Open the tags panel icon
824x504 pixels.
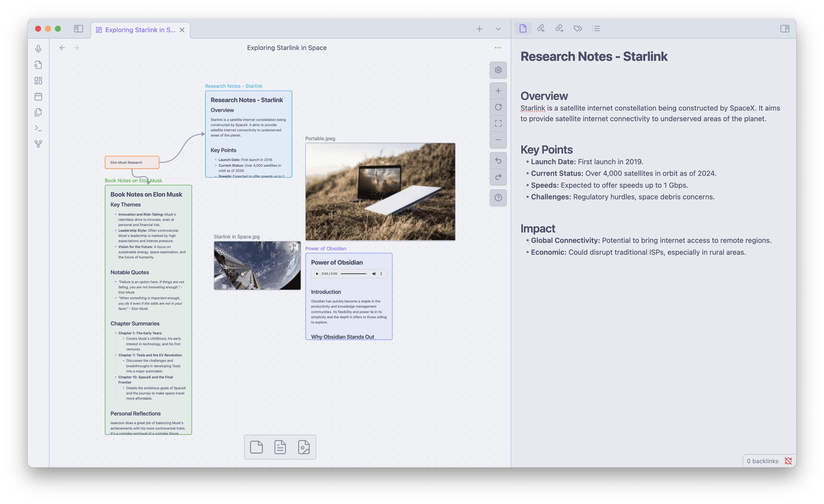[x=577, y=28]
